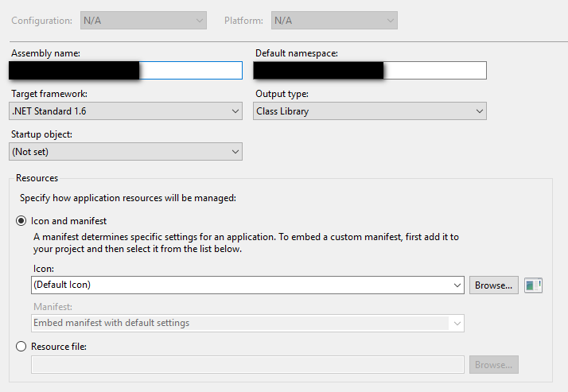Click the Resource file path input box
Screen dimensions: 568x392
click(247, 364)
